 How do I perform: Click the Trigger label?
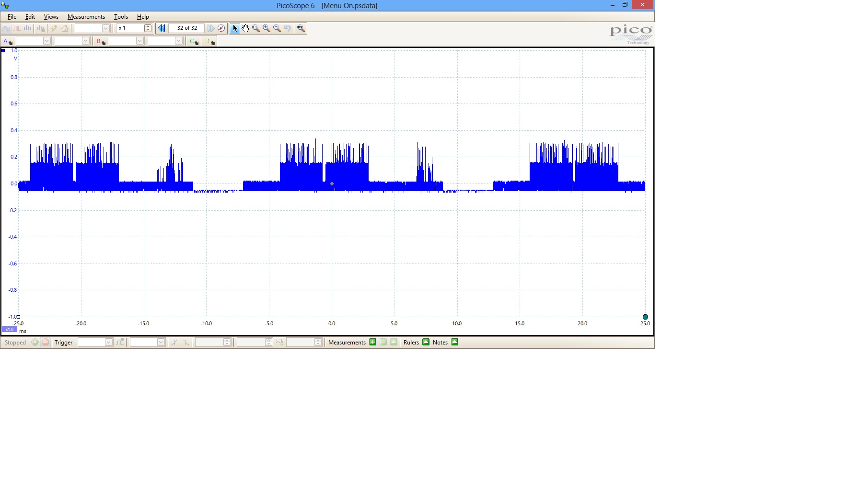pos(64,343)
